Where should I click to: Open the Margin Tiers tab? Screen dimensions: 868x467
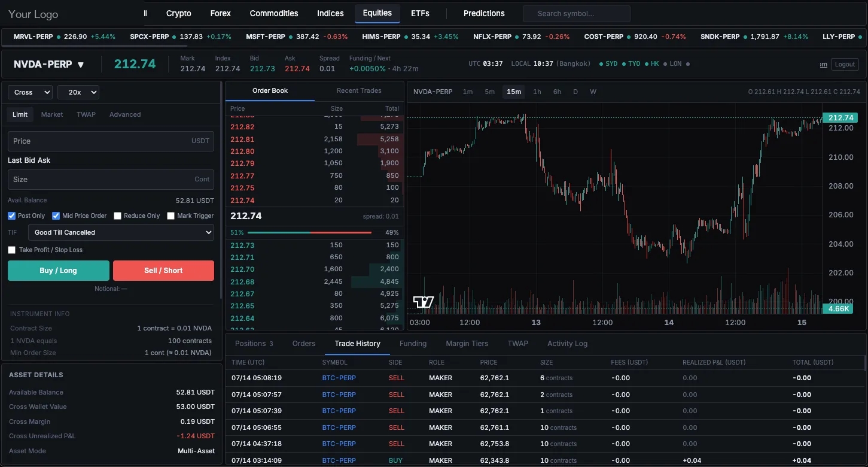pyautogui.click(x=467, y=344)
